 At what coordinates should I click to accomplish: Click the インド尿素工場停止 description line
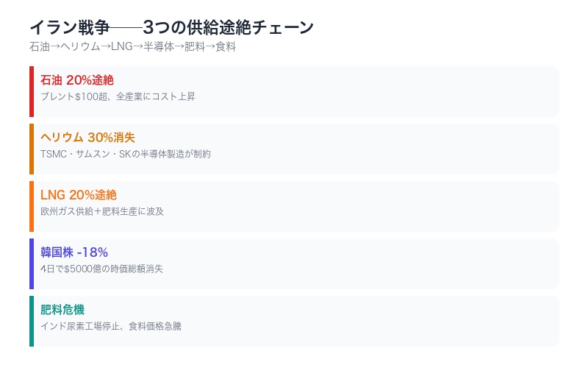pos(110,326)
